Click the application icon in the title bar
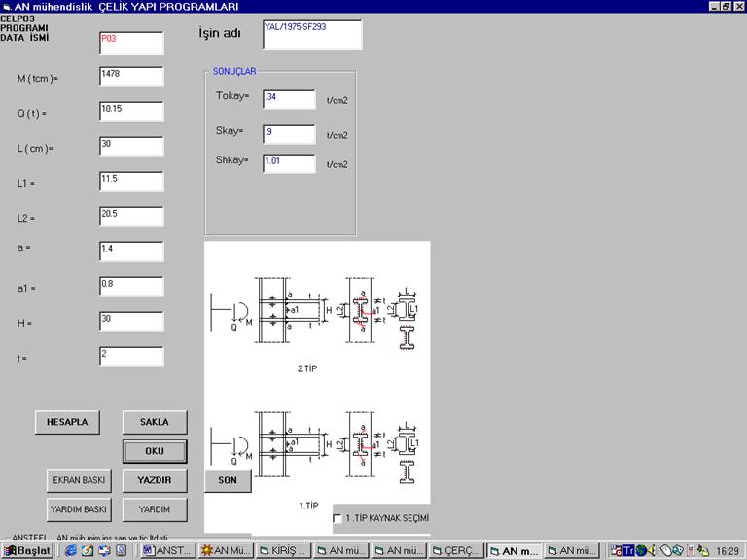 click(6, 7)
